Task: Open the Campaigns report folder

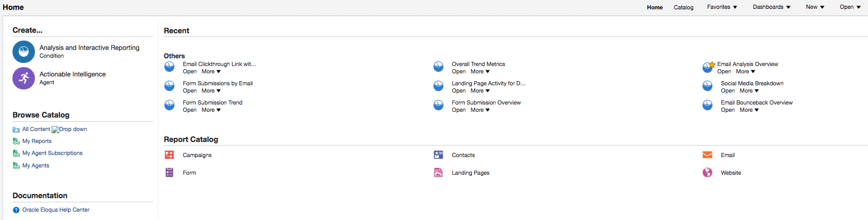Action: click(197, 156)
